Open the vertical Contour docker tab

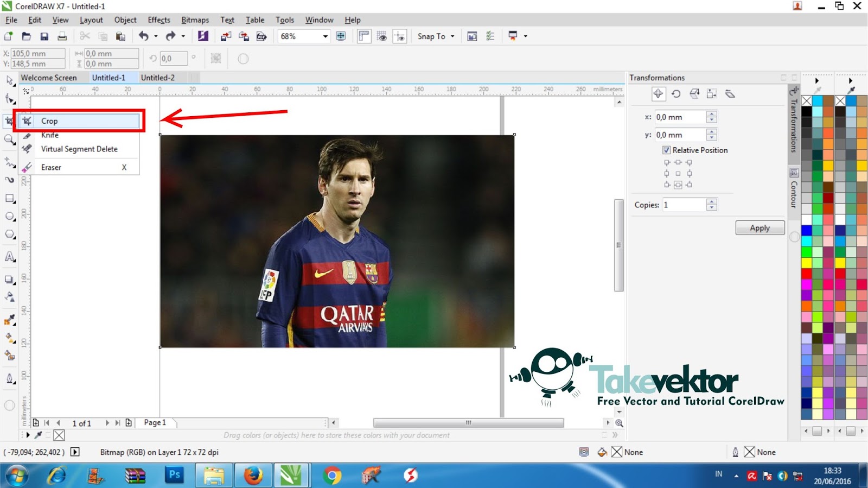794,194
